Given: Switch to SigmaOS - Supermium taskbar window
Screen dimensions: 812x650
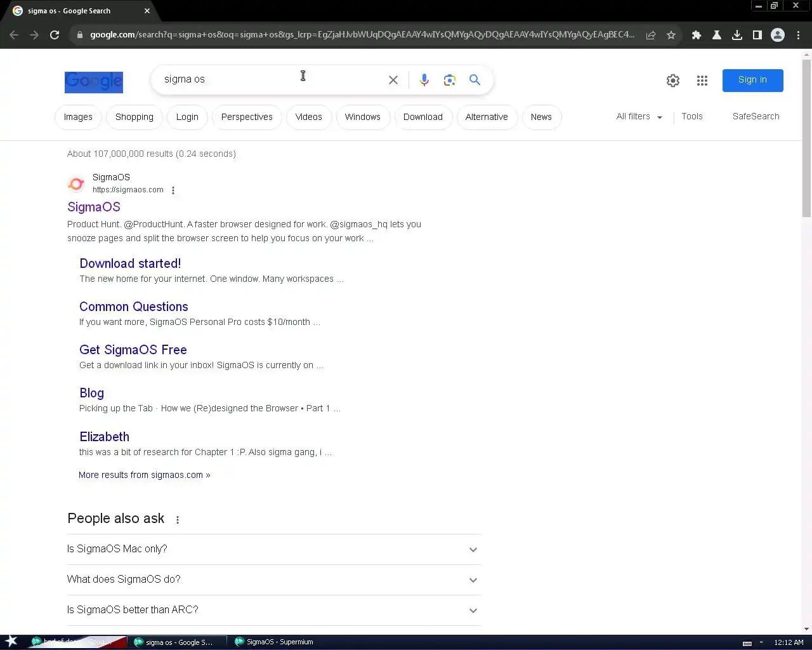Looking at the screenshot, I should coord(277,642).
